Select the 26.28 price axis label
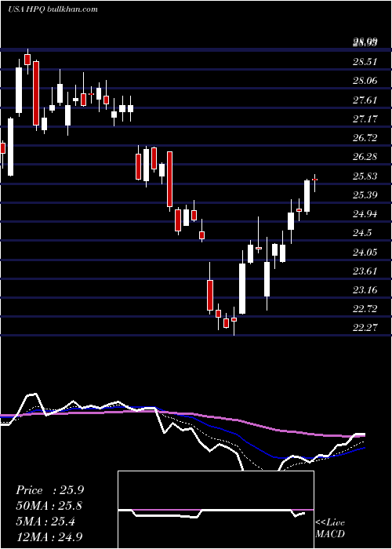 point(365,157)
